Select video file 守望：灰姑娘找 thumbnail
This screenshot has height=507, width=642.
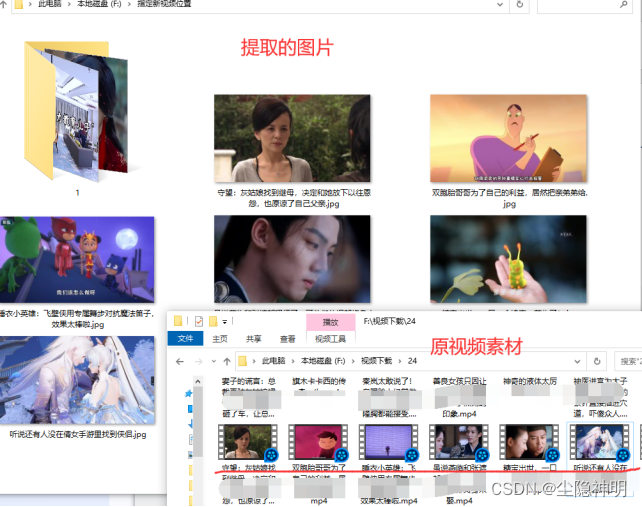pyautogui.click(x=248, y=441)
